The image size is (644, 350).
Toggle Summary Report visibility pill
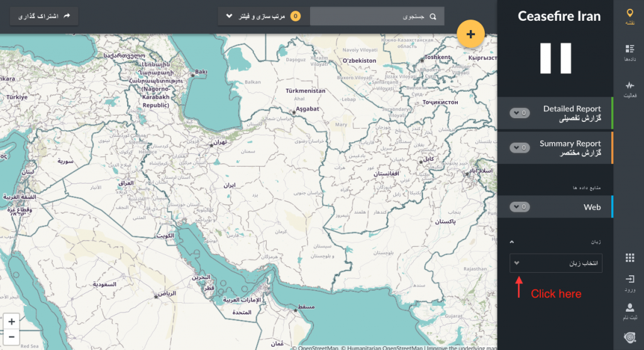[519, 148]
